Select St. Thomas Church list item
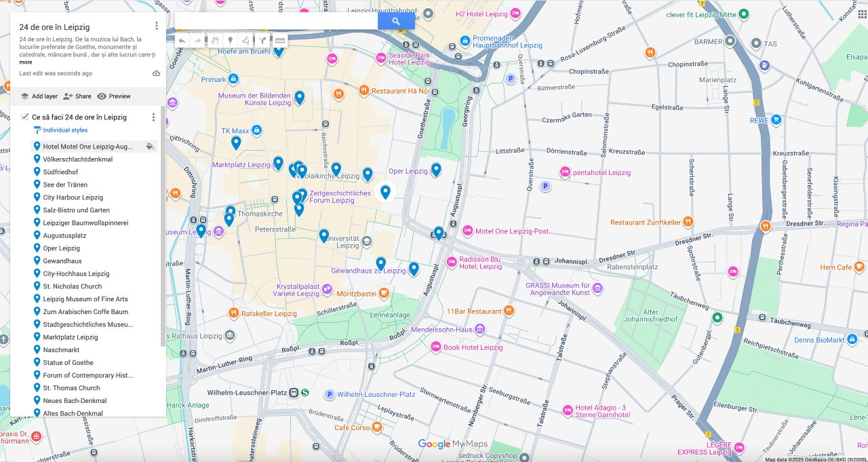 pyautogui.click(x=71, y=388)
